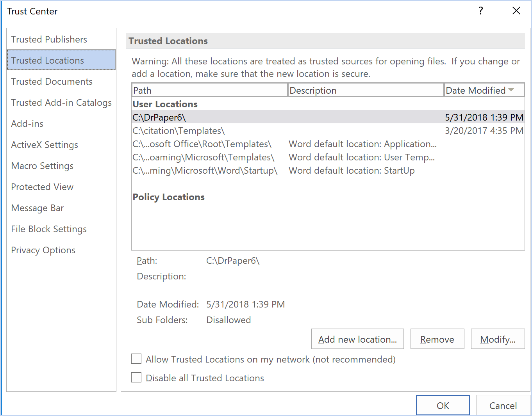Remove the selected trusted location

point(437,339)
